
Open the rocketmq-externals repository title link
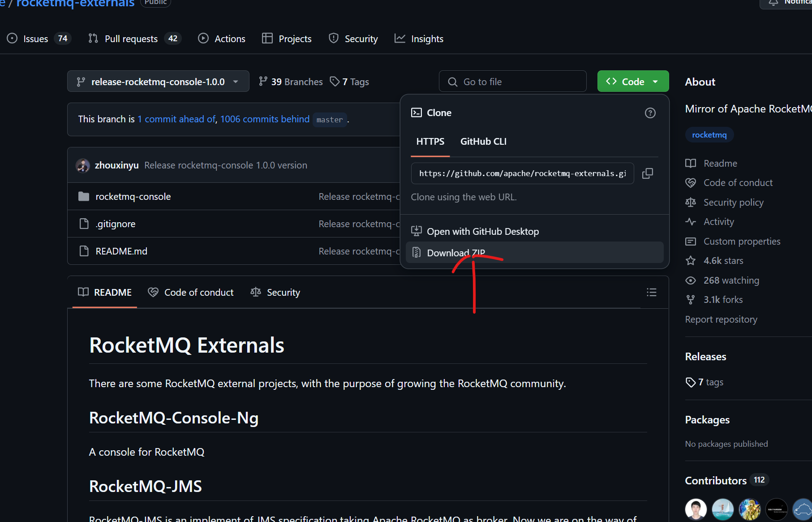(75, 4)
